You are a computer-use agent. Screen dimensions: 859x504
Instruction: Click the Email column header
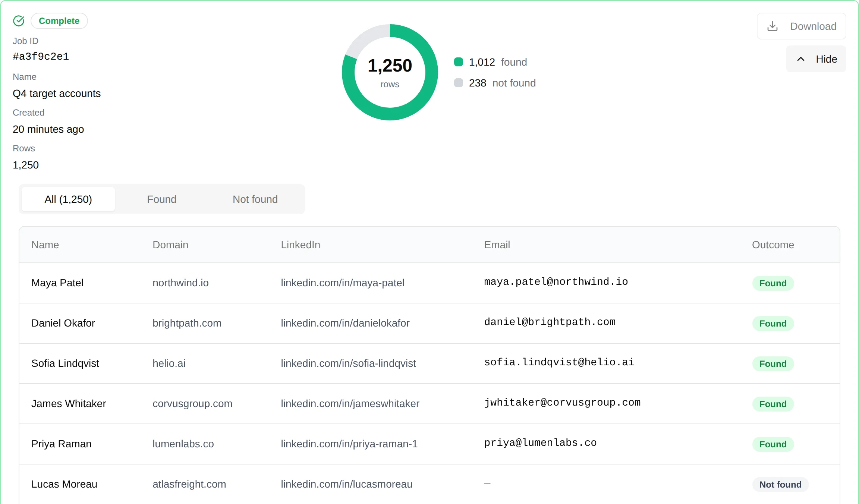(x=497, y=245)
